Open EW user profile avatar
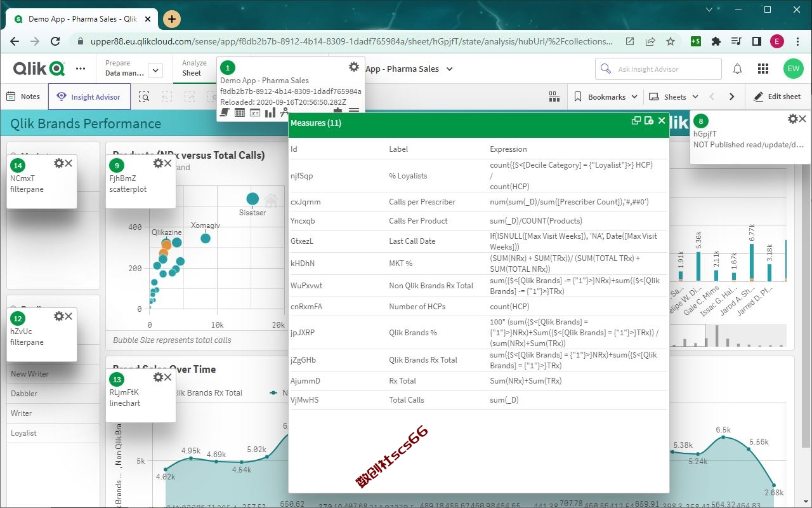Screen dimensions: 812x508 click(x=793, y=69)
